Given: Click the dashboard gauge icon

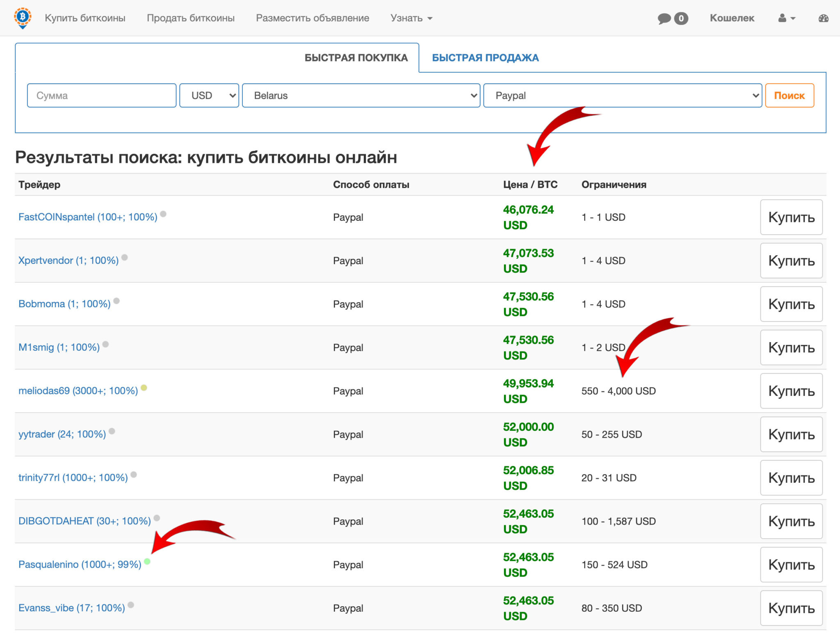Looking at the screenshot, I should (823, 18).
